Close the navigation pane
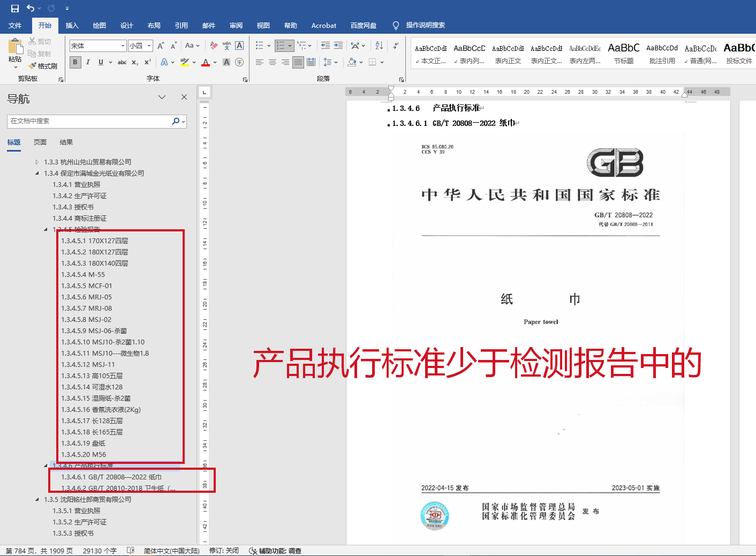The height and width of the screenshot is (556, 756). coord(184,97)
